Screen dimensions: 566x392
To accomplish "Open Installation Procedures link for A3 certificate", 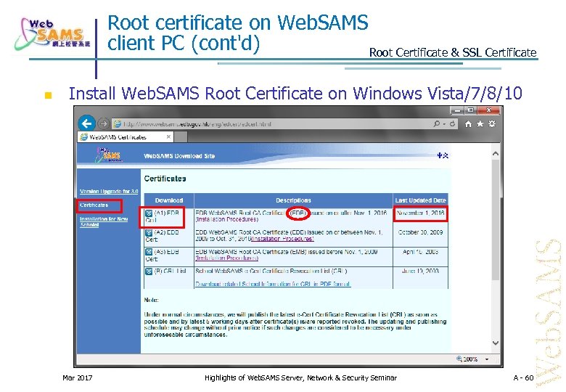I will tap(227, 258).
